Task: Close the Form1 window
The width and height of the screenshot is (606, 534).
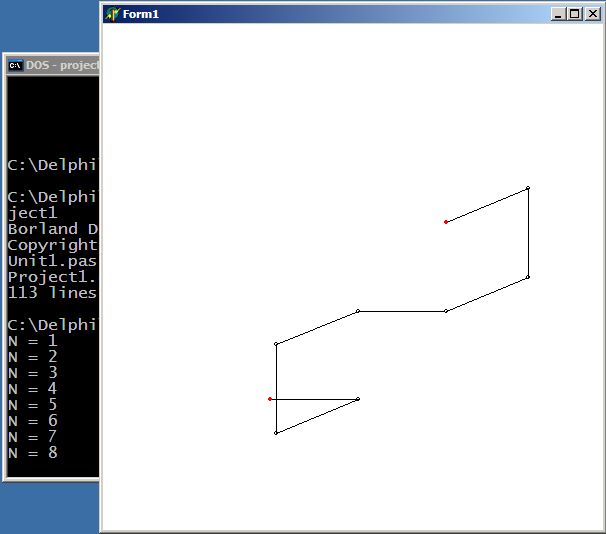Action: point(591,14)
